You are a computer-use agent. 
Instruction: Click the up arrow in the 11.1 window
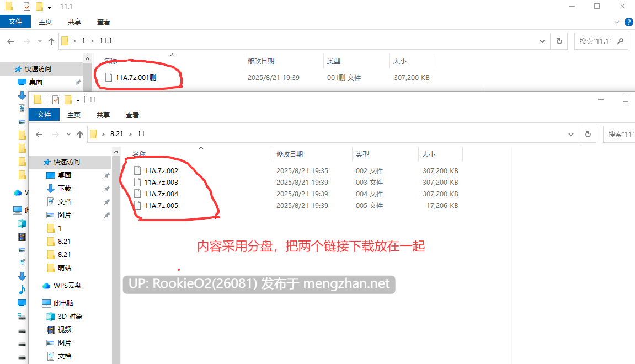[x=51, y=41]
